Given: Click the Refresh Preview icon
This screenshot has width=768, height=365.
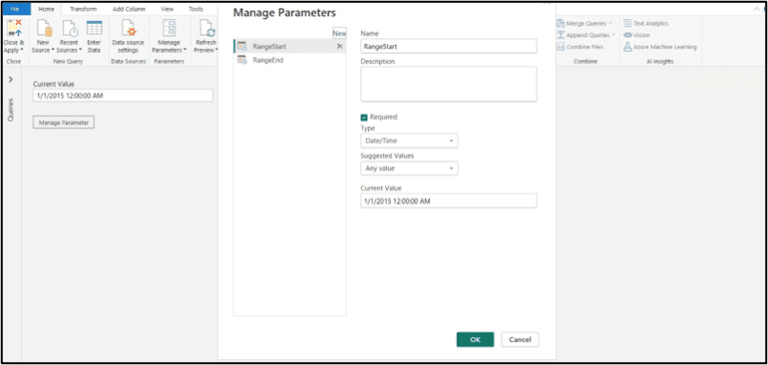Looking at the screenshot, I should coord(208,28).
